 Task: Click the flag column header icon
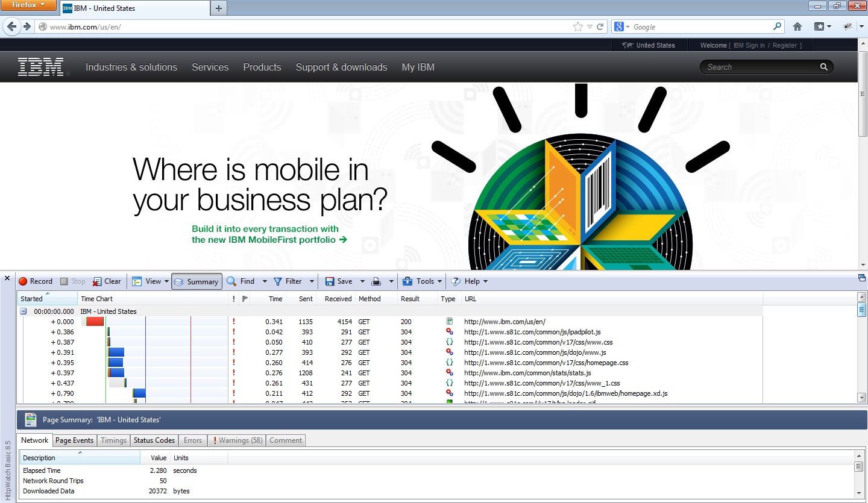click(245, 299)
